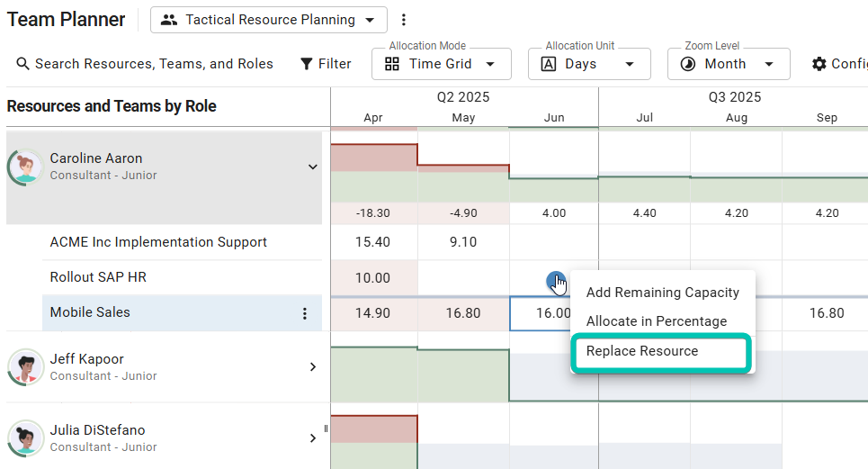The image size is (868, 469).
Task: Open the Filter option
Action: click(x=326, y=64)
